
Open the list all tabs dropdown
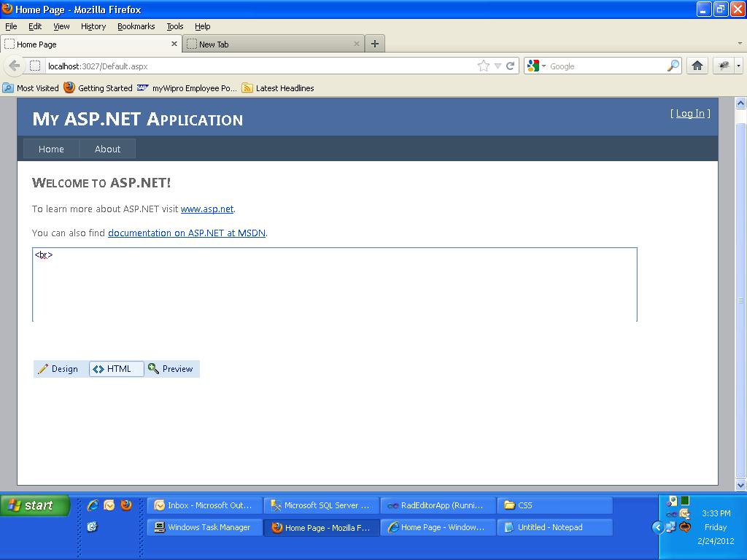740,43
